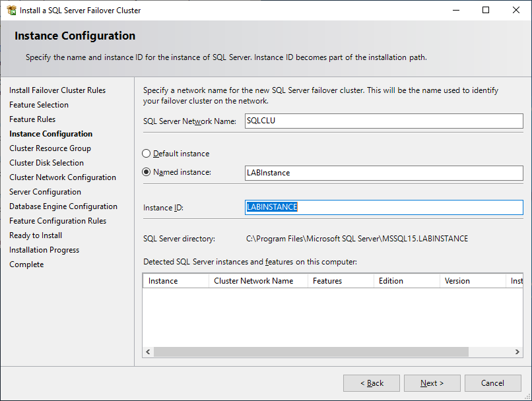Open the Feature Selection step
Image resolution: width=532 pixels, height=401 pixels.
(39, 105)
